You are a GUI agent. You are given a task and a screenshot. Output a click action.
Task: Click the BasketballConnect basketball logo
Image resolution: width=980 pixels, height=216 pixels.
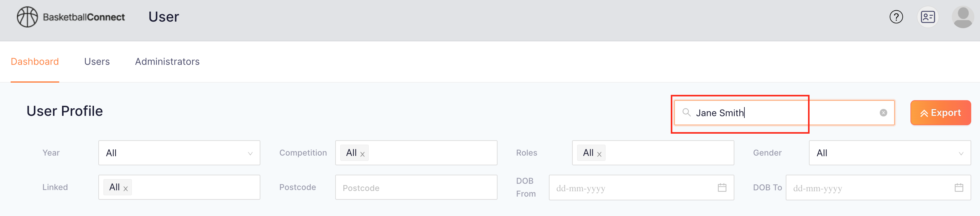click(27, 17)
